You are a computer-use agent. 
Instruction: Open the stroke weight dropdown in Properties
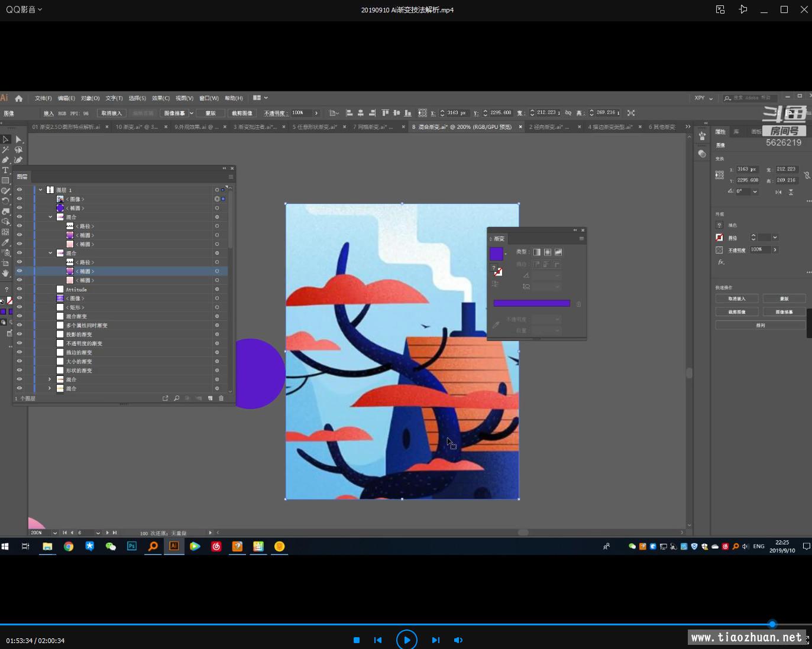pyautogui.click(x=775, y=238)
